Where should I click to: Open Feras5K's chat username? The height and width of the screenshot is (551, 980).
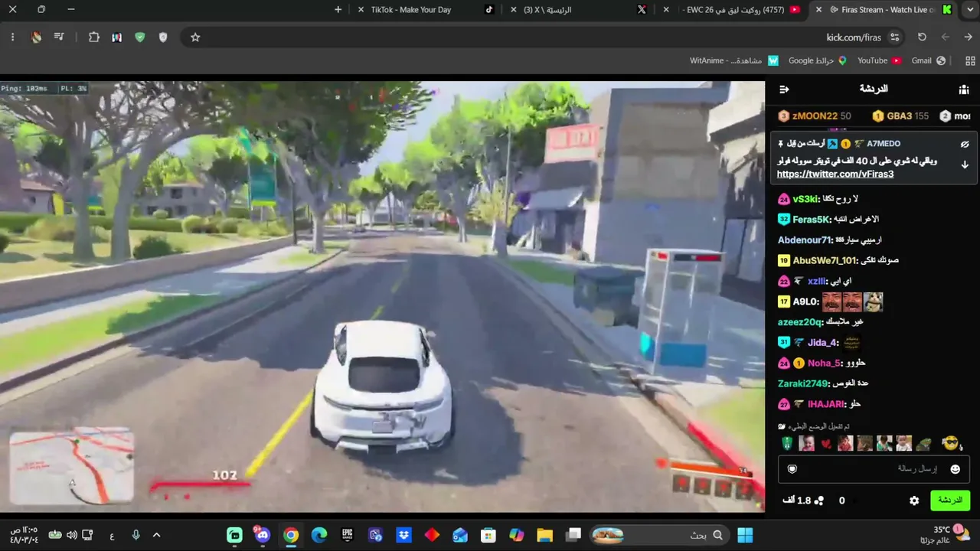click(x=812, y=220)
